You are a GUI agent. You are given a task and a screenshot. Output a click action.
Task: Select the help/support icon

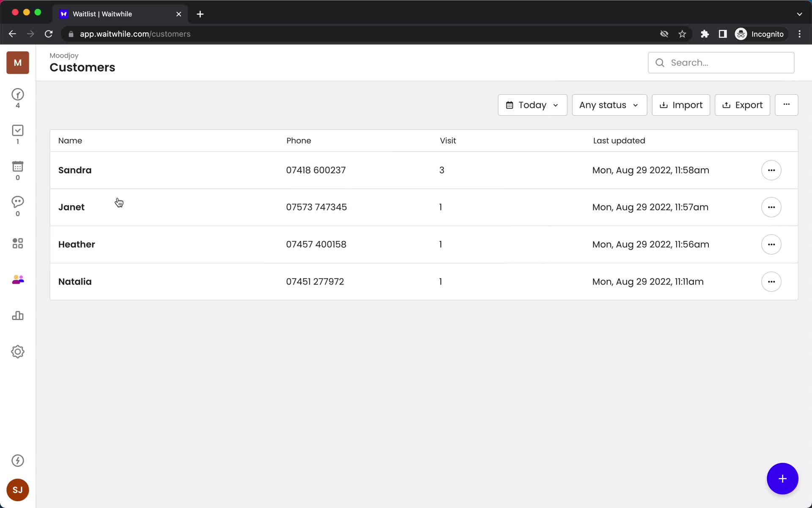click(x=17, y=461)
